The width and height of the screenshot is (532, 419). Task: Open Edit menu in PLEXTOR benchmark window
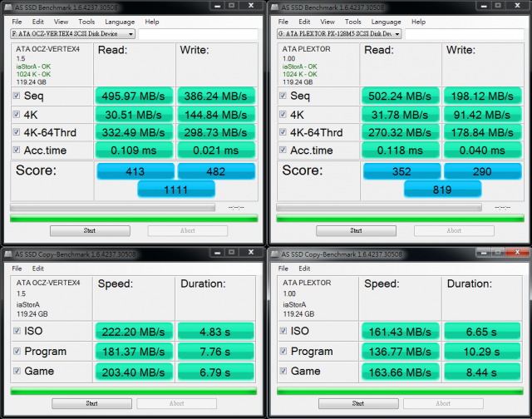pyautogui.click(x=304, y=22)
